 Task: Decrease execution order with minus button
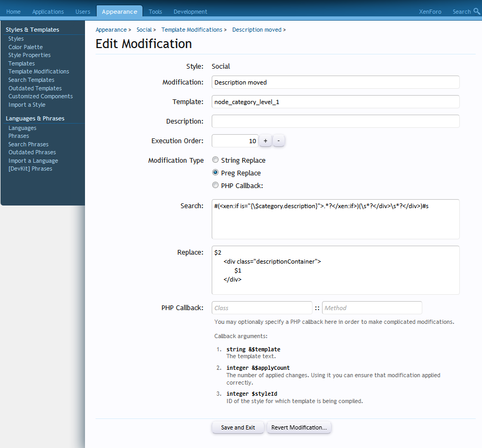[x=279, y=141]
